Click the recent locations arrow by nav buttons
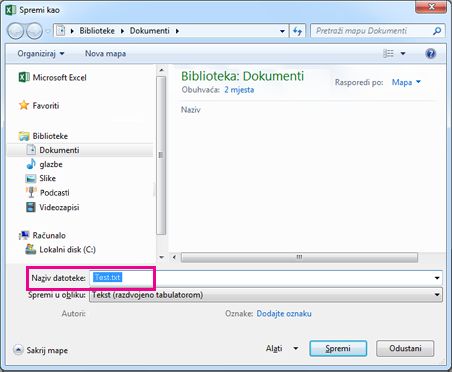The image size is (452, 372). (48, 31)
